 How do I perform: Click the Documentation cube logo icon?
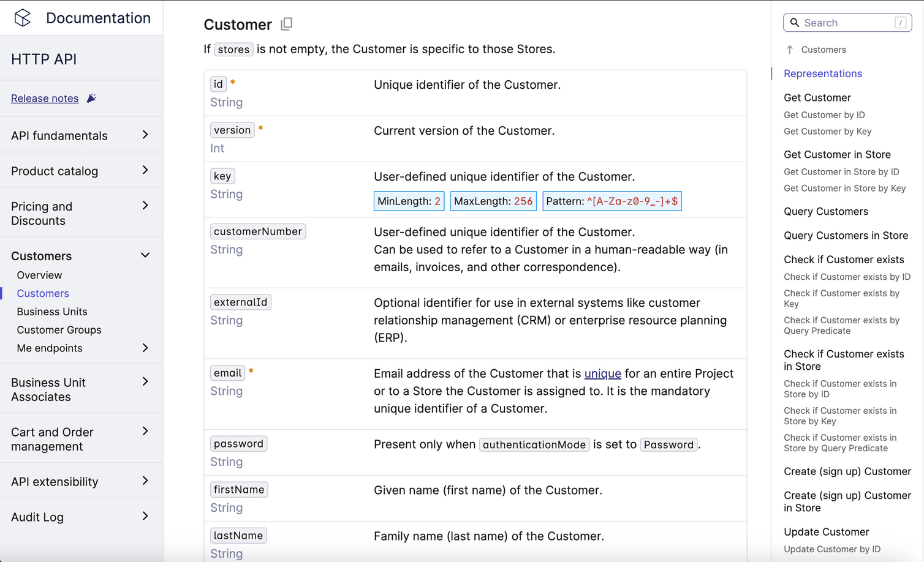23,18
